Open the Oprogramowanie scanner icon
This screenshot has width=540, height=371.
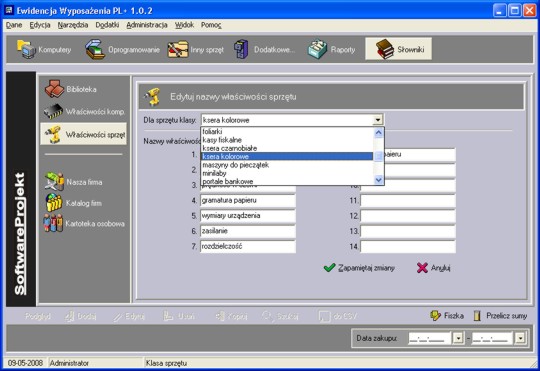[95, 49]
